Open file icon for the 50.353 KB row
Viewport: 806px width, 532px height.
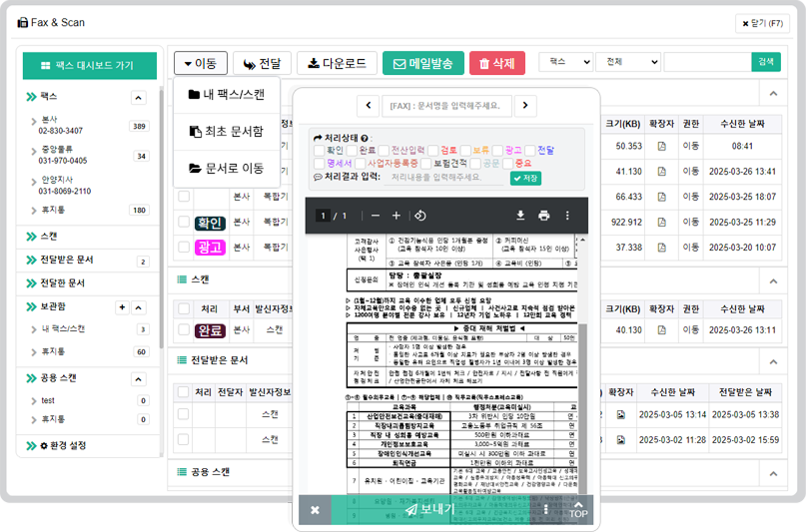[661, 147]
